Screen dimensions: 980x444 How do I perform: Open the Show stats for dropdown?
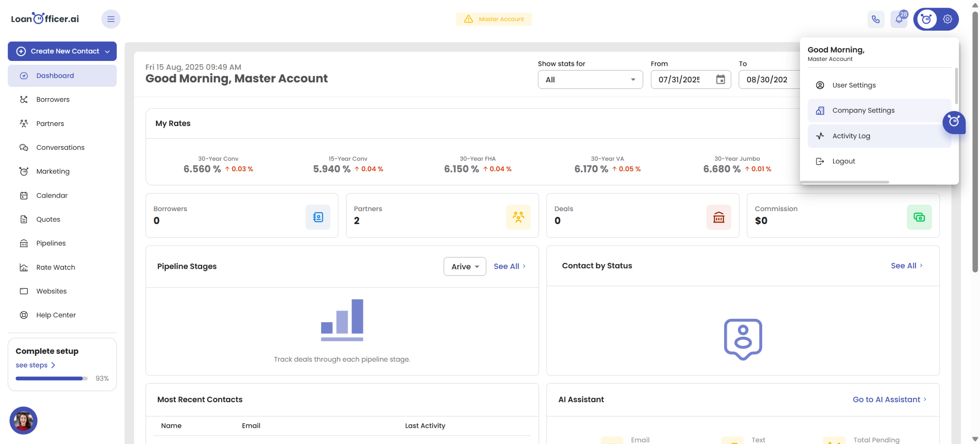click(x=590, y=80)
